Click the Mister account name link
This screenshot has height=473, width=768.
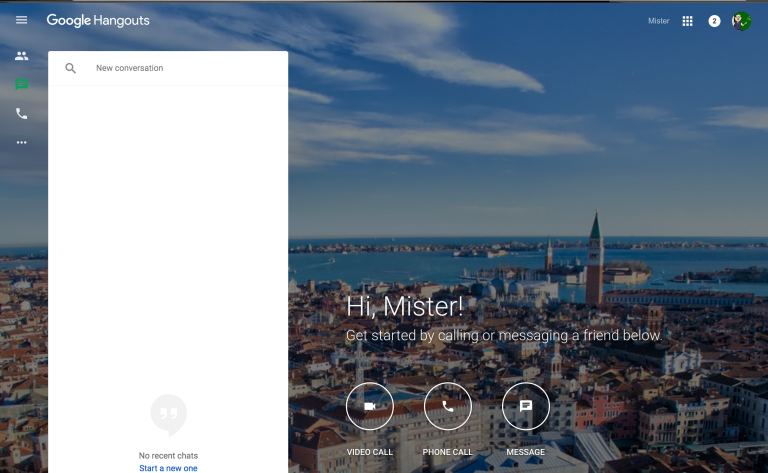pos(658,21)
